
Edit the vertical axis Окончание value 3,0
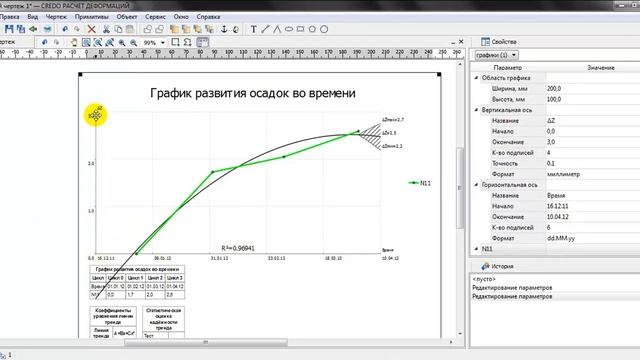tap(593, 142)
